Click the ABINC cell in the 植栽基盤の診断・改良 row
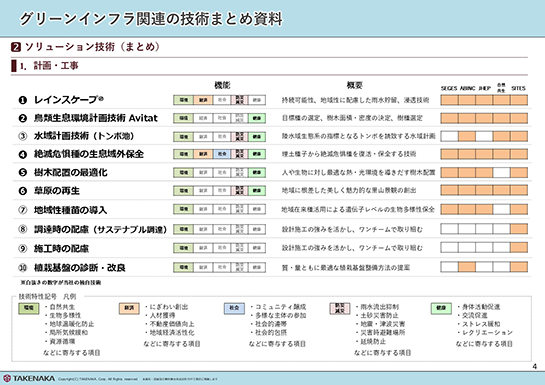 467,267
